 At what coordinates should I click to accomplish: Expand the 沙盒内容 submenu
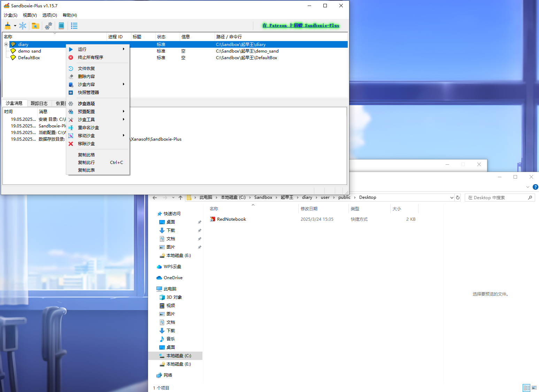98,85
